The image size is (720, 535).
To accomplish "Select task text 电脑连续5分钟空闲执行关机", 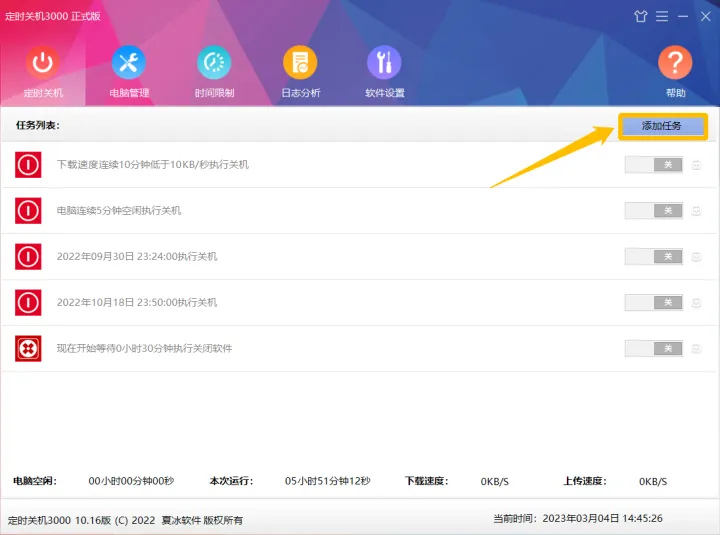I will pos(119,210).
